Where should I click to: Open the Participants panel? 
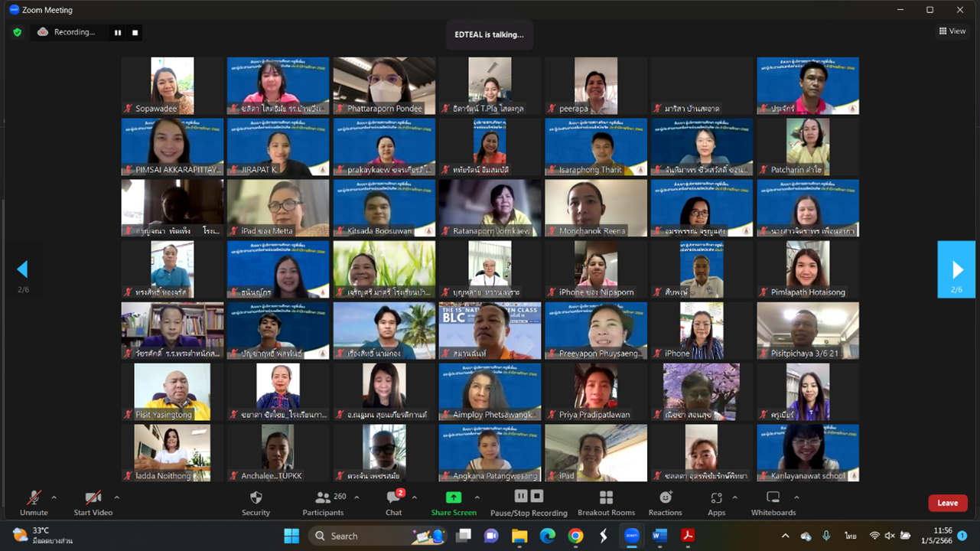click(x=323, y=503)
